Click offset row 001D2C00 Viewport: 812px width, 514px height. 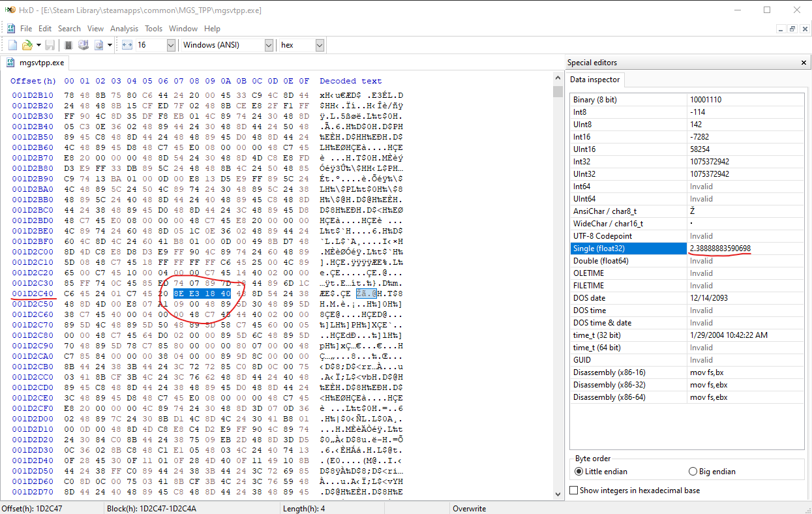(33, 252)
